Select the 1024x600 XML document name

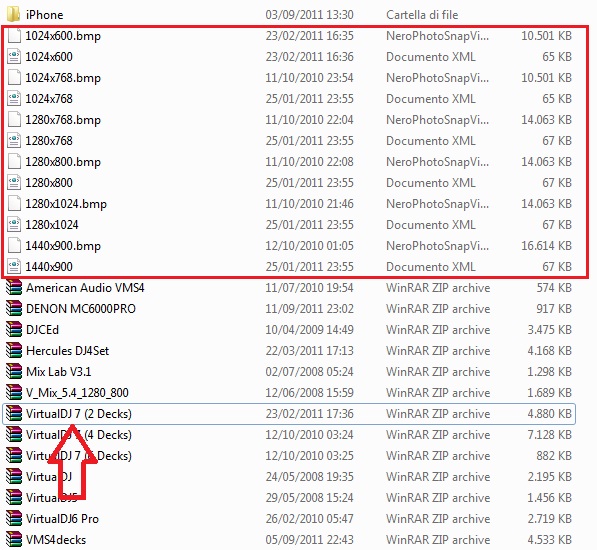point(49,57)
